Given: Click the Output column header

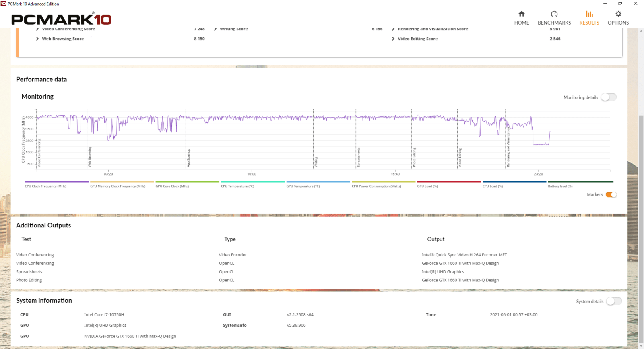Looking at the screenshot, I should pos(436,239).
